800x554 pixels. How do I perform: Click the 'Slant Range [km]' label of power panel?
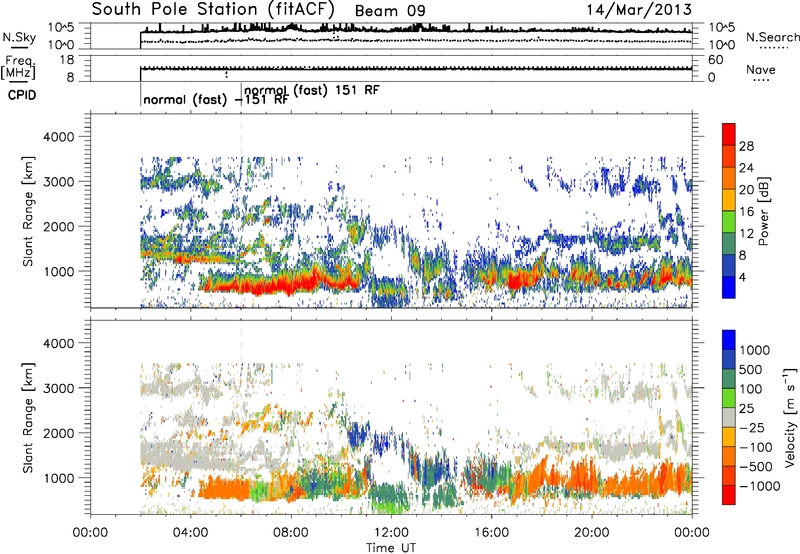(28, 211)
